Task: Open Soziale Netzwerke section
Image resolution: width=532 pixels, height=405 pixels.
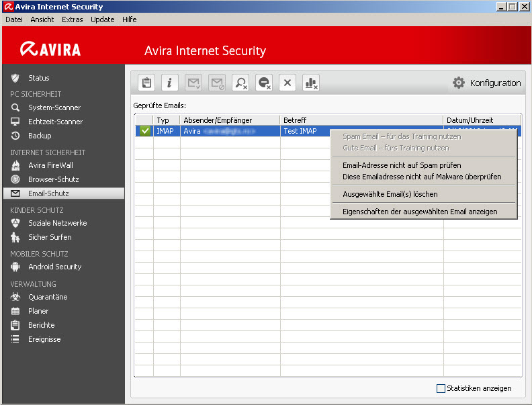Action: (57, 223)
